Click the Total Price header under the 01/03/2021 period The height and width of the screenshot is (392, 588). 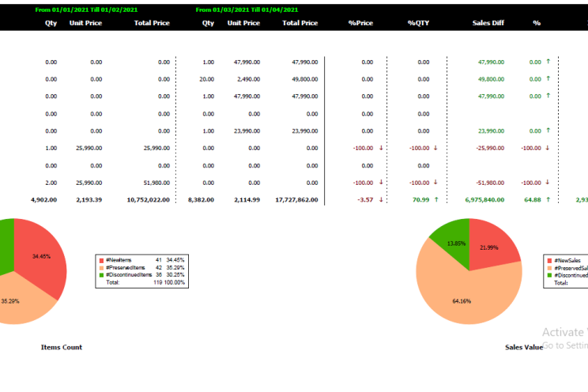tap(300, 23)
